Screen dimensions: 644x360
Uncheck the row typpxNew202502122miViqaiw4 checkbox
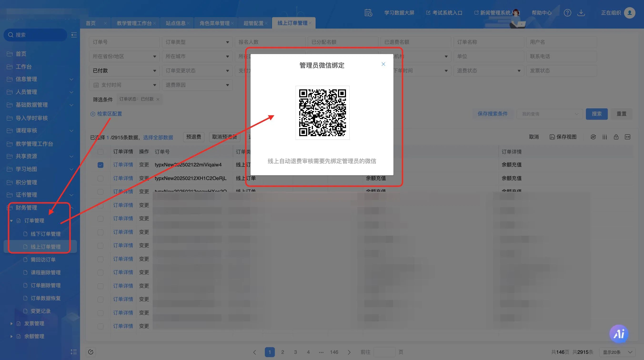pyautogui.click(x=101, y=165)
